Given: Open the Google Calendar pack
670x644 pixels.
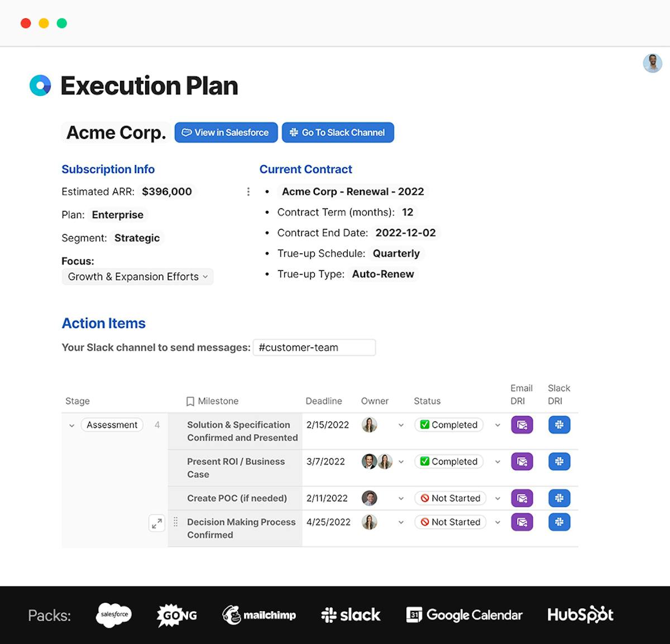Looking at the screenshot, I should click(465, 615).
